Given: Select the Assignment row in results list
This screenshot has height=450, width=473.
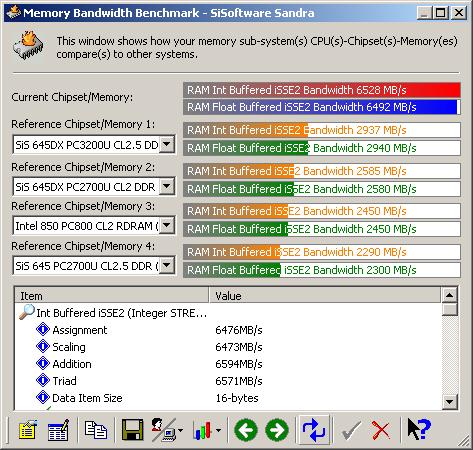Looking at the screenshot, I should pyautogui.click(x=228, y=330).
